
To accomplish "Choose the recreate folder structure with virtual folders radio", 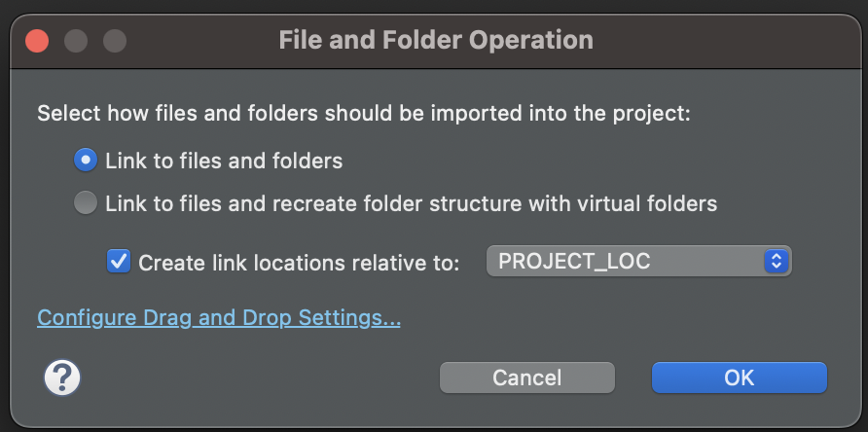I will 86,203.
